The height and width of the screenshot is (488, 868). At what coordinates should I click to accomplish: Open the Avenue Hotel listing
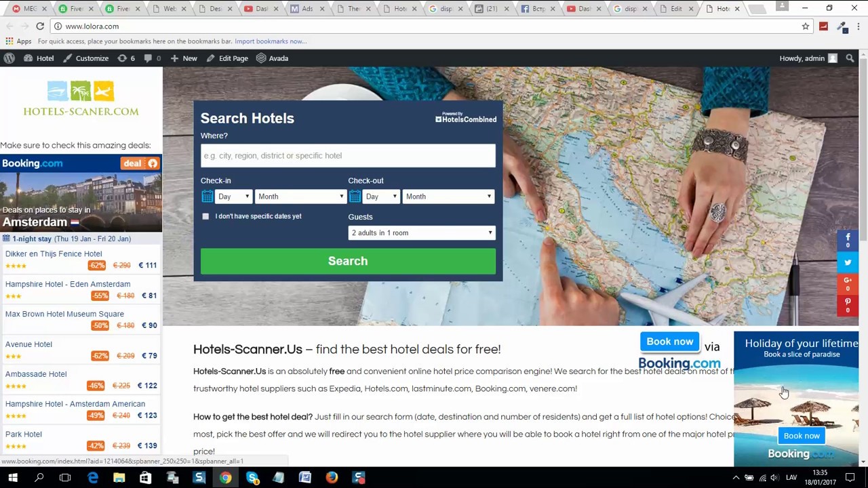(x=28, y=344)
